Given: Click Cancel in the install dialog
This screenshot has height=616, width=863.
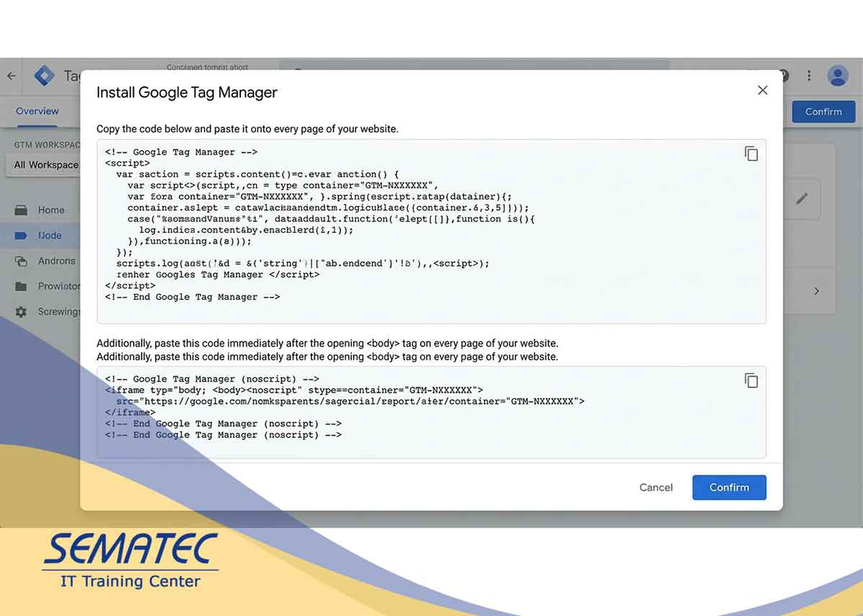Looking at the screenshot, I should pos(656,487).
